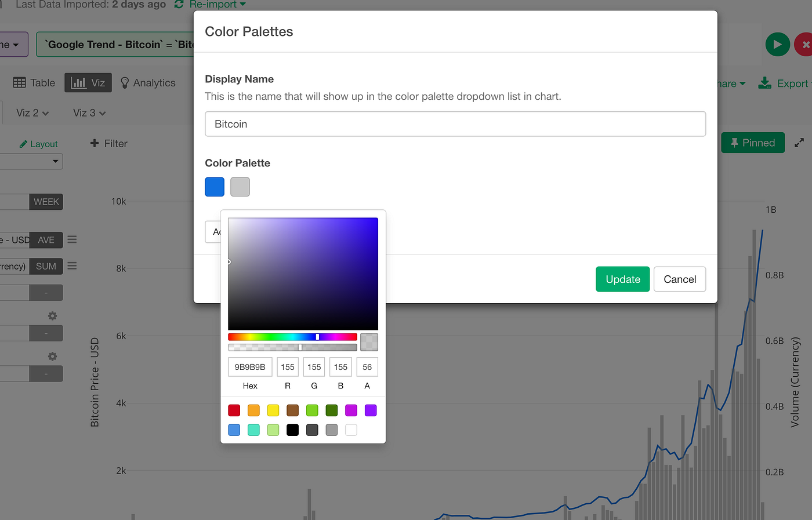This screenshot has height=520, width=812.
Task: Open the Viz 2 dropdown
Action: tap(32, 112)
